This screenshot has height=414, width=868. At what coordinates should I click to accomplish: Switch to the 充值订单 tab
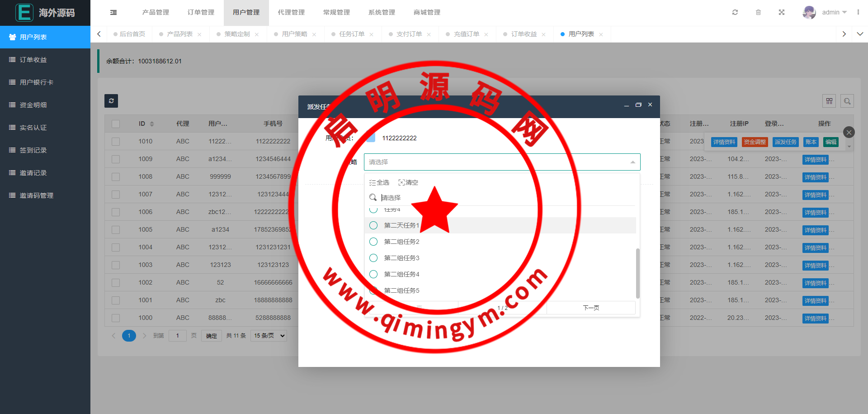pos(466,34)
